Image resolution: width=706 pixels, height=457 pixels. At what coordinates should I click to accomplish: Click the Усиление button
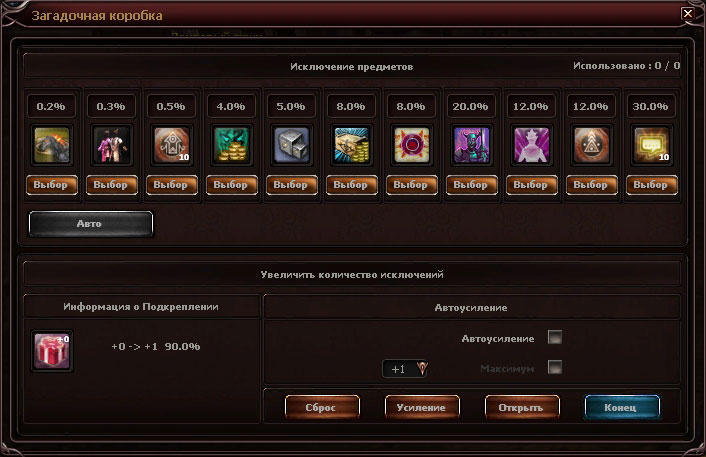point(422,407)
